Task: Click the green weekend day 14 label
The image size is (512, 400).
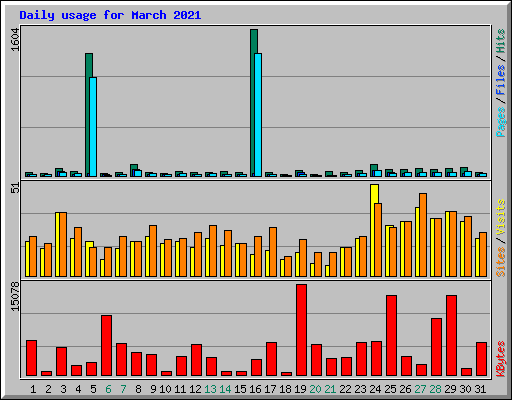Action: click(225, 389)
